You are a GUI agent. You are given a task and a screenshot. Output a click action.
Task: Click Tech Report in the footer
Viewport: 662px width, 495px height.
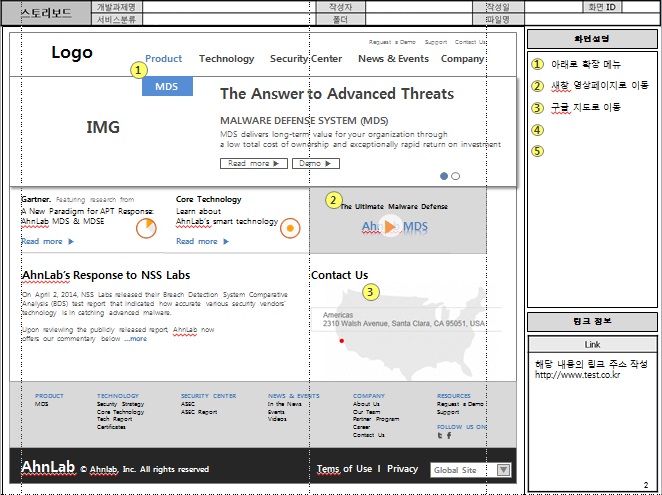(114, 419)
